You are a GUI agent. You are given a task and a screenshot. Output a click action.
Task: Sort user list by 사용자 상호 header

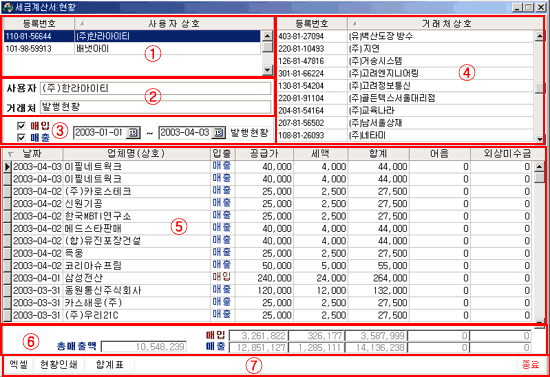click(174, 23)
